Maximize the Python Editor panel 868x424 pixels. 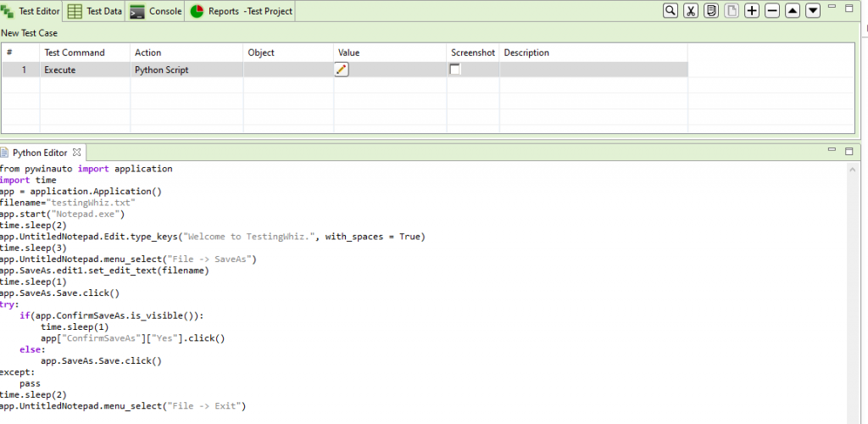point(849,151)
